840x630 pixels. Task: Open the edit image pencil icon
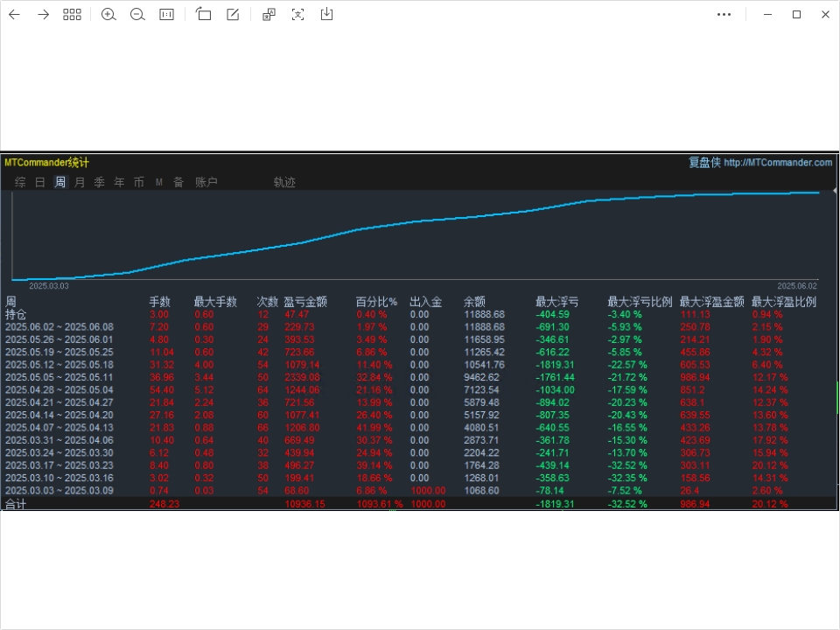click(233, 15)
